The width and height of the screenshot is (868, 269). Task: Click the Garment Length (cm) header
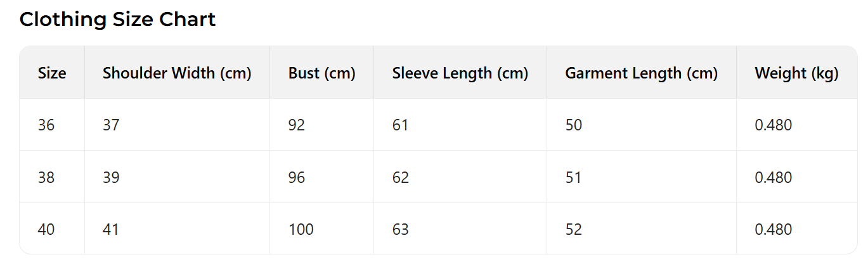point(641,73)
